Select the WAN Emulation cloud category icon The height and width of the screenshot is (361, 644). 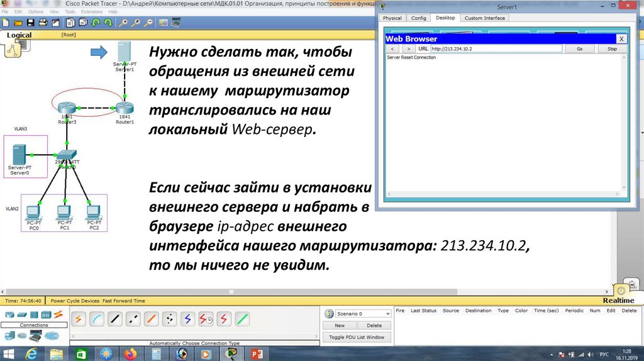[22, 336]
